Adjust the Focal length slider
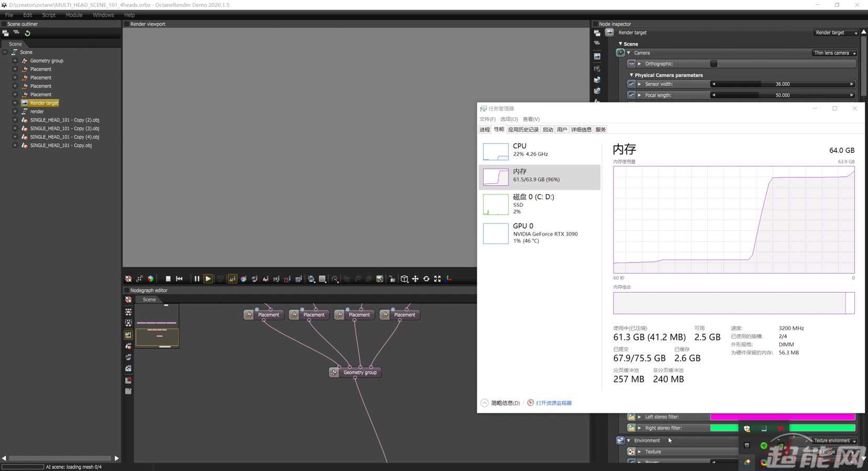This screenshot has height=471, width=868. pyautogui.click(x=782, y=95)
